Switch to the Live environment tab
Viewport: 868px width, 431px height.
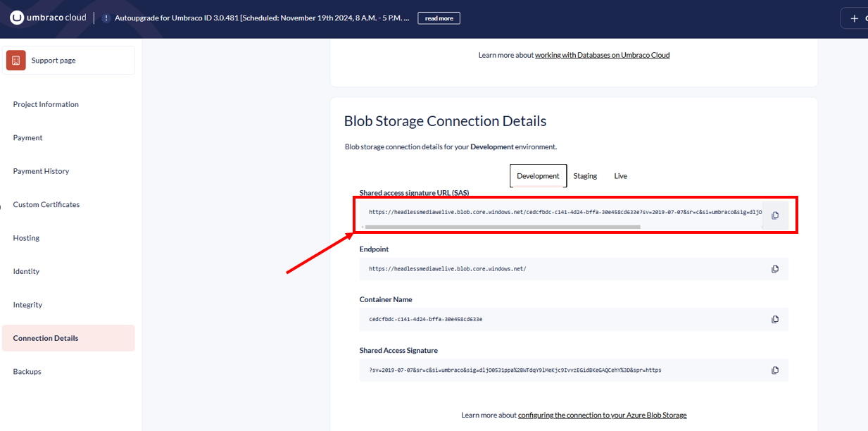[620, 176]
